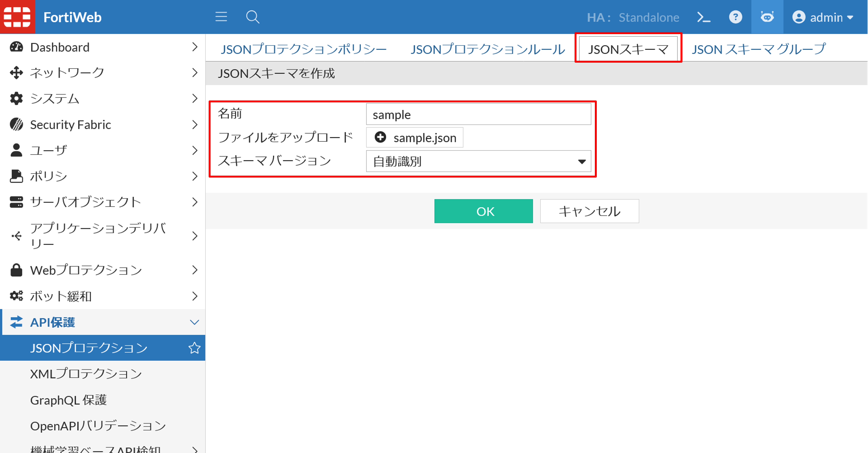Click the OK button to save
The image size is (868, 453).
484,211
